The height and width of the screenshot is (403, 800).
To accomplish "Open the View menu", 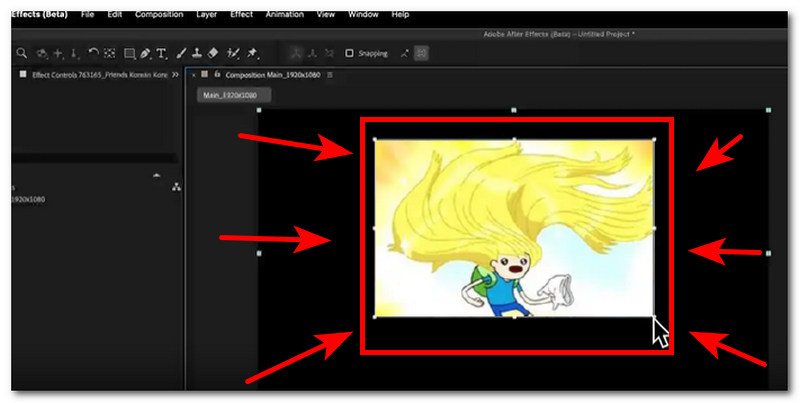I will pyautogui.click(x=326, y=14).
